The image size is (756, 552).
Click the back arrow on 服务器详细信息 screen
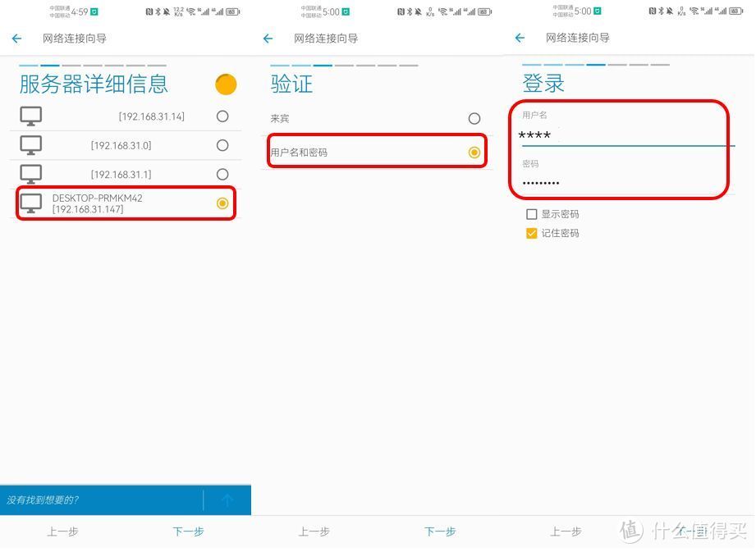(x=16, y=38)
